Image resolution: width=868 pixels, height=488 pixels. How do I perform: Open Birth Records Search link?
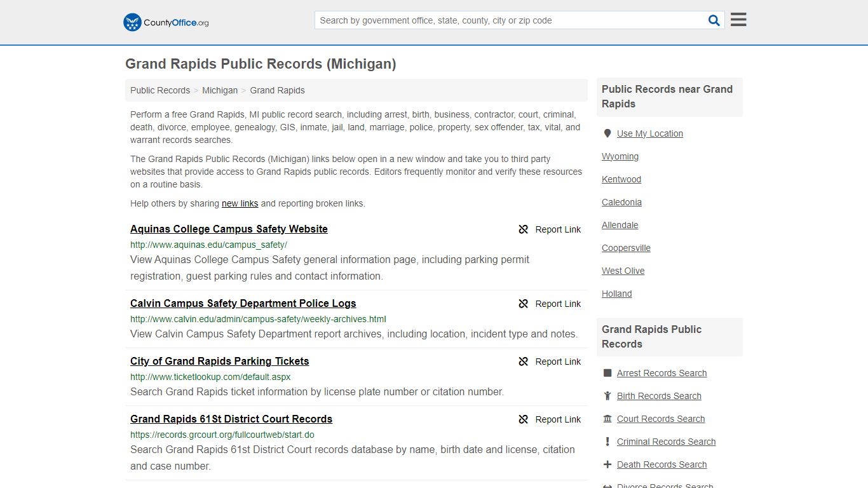point(659,396)
